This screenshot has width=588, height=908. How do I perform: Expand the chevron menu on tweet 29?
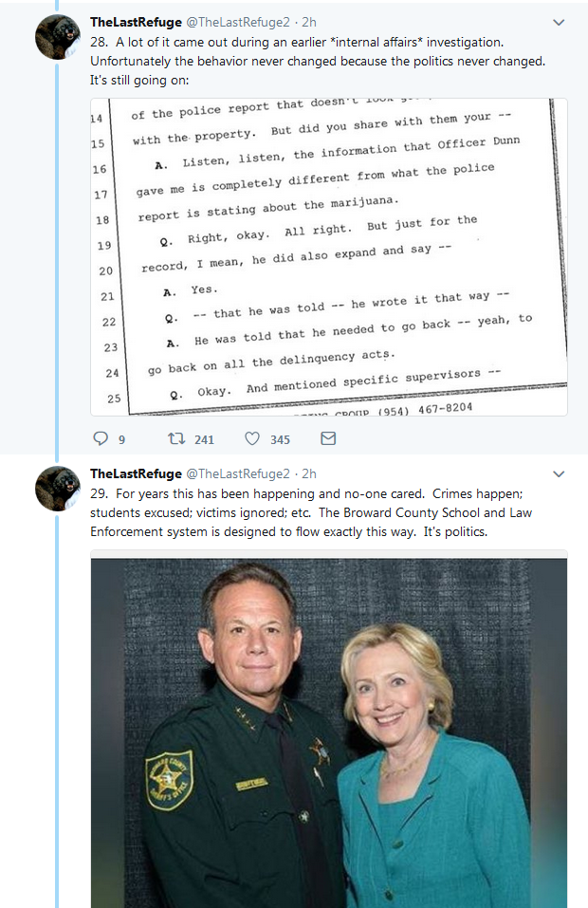point(559,474)
